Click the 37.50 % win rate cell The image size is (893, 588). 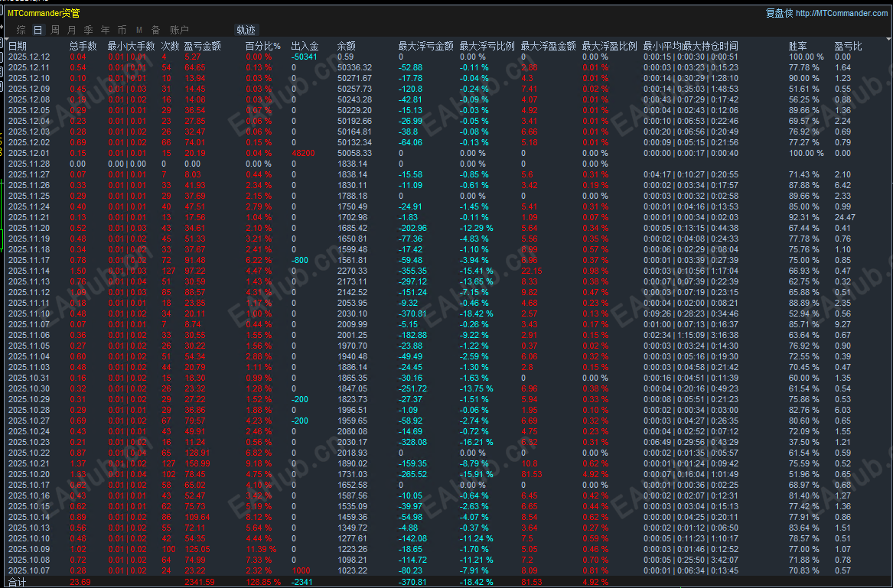[803, 442]
